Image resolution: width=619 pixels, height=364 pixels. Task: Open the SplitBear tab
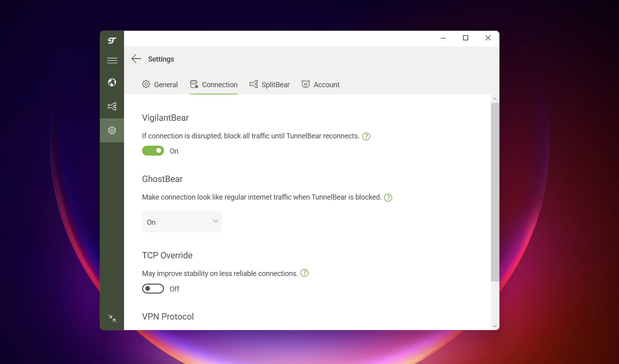[x=270, y=84]
